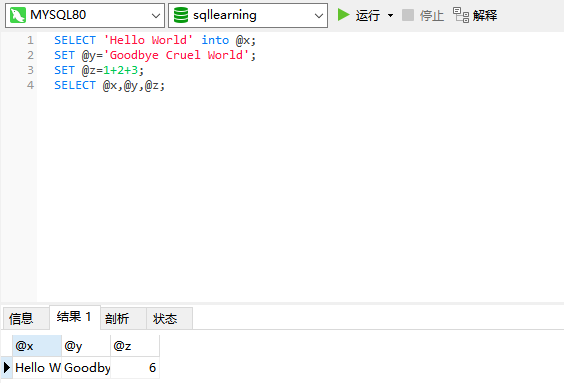Click the SET keyword on line 3

coord(64,70)
